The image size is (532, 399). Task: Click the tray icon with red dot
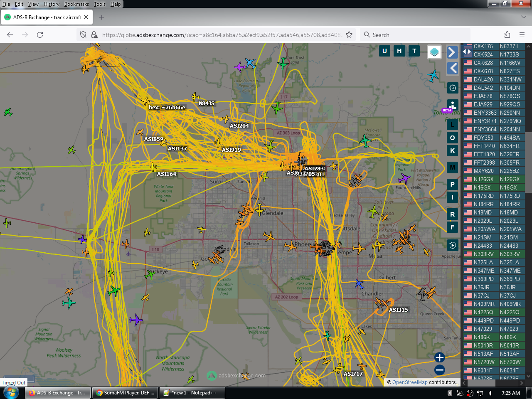tap(470, 393)
